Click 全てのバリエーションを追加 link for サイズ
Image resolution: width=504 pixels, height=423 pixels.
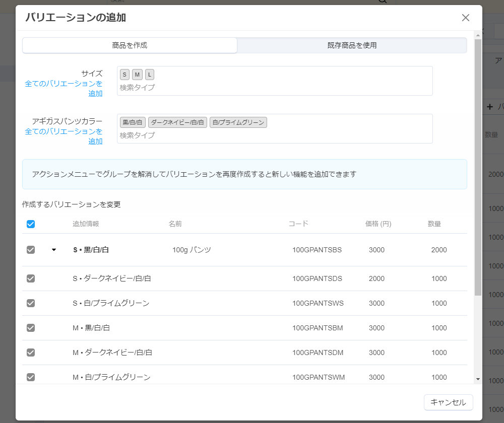[64, 88]
